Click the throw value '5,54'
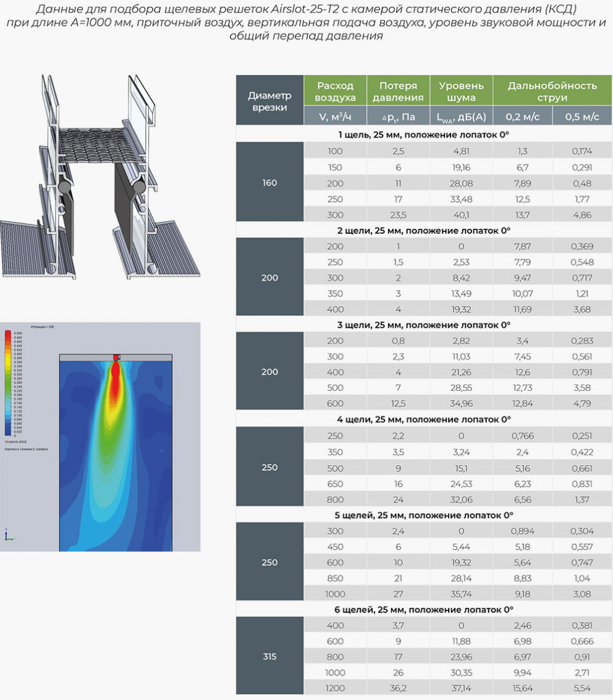613x700 pixels. pyautogui.click(x=582, y=688)
